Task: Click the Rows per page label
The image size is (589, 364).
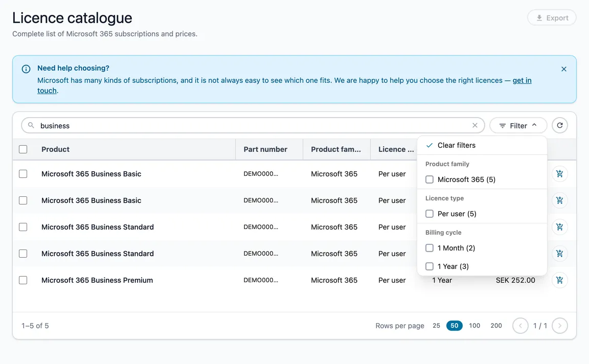Action: tap(400, 326)
